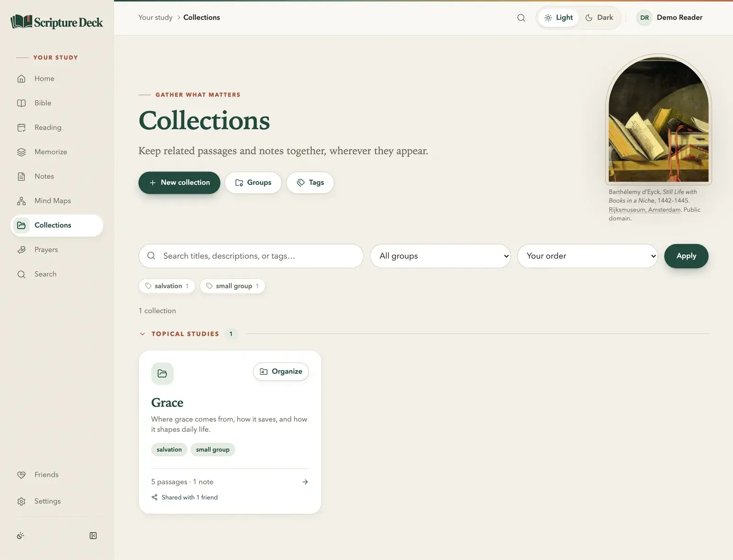Click the Prayers icon in sidebar

pyautogui.click(x=22, y=250)
